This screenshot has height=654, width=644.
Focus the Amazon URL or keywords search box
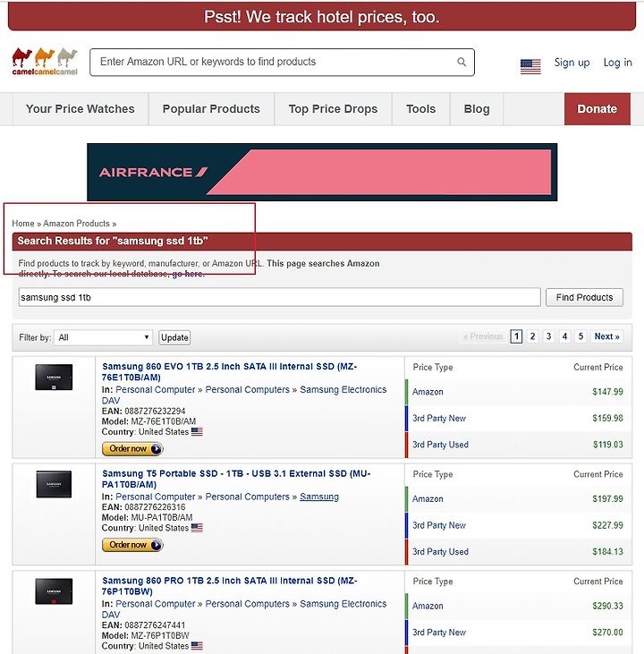point(282,62)
